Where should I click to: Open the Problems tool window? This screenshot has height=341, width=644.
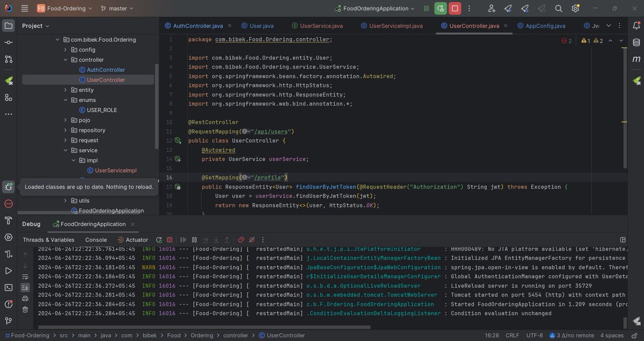[9, 304]
